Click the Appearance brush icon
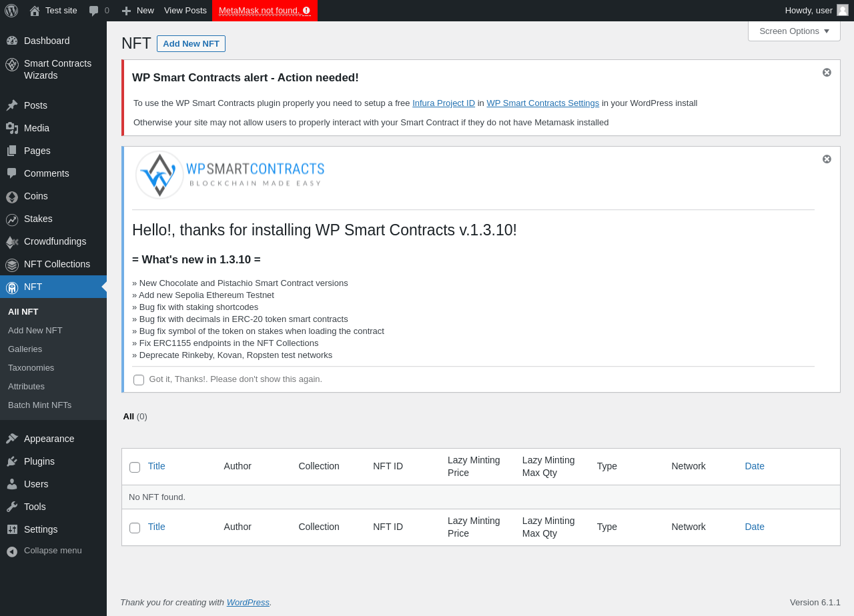The image size is (854, 616). [x=12, y=439]
